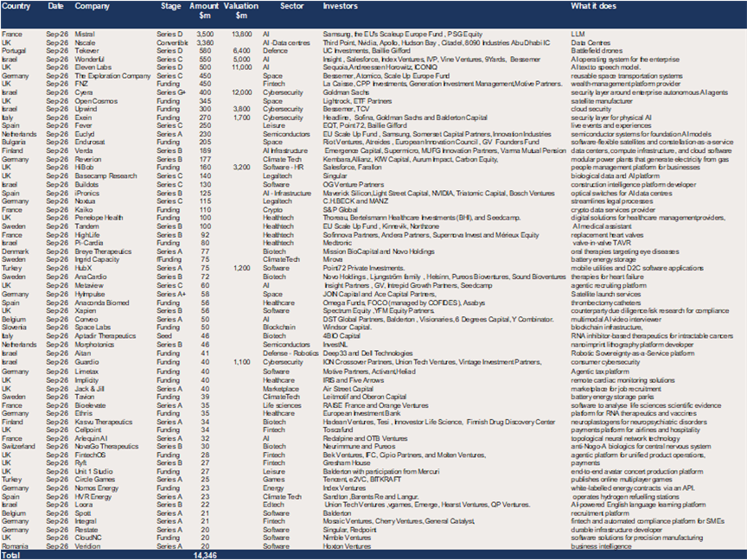Select the Aptadir Therapeutics cell
This screenshot has width=747, height=560.
click(105, 336)
